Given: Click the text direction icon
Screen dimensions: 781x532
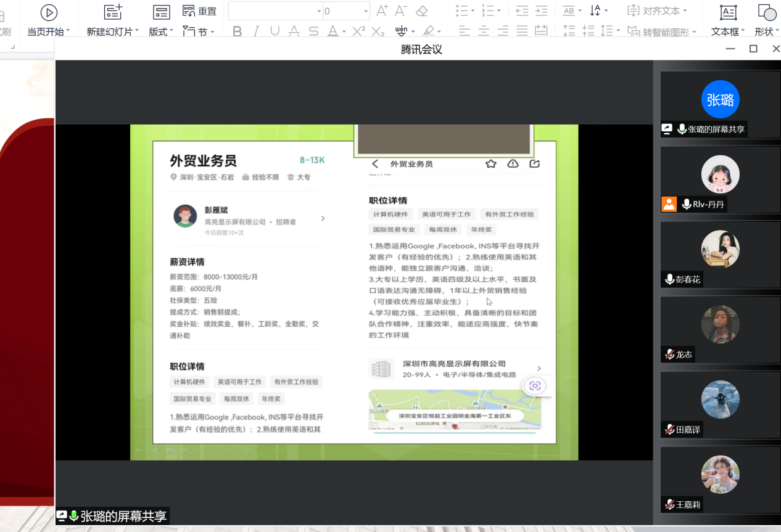Looking at the screenshot, I should tap(595, 11).
